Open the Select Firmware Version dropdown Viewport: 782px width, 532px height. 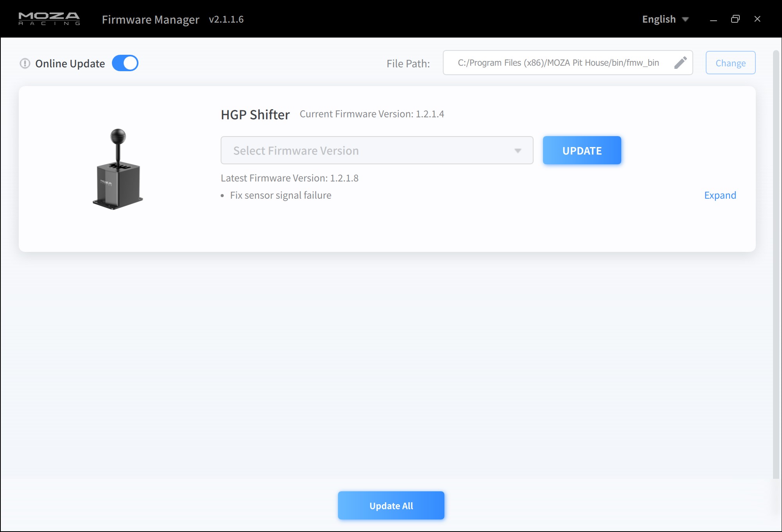point(377,150)
